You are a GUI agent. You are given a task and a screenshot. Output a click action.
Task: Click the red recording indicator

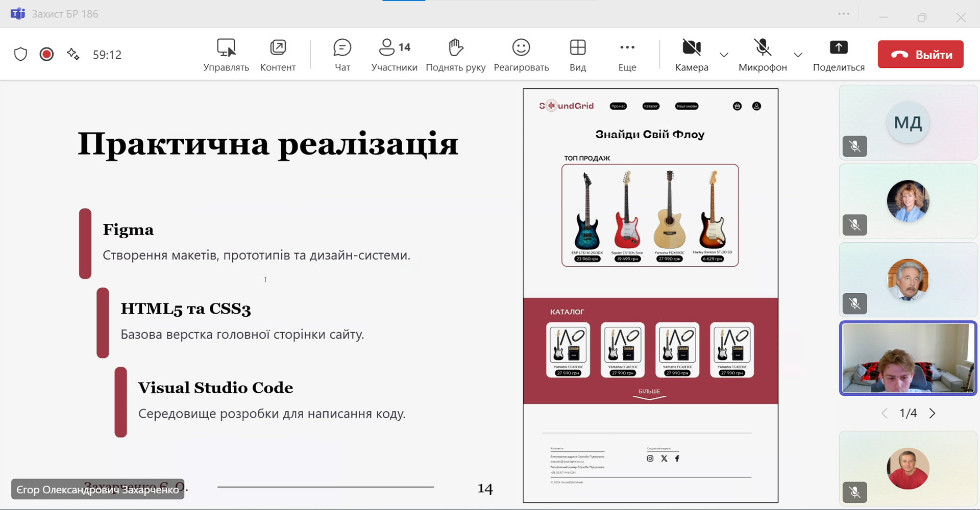(x=46, y=54)
